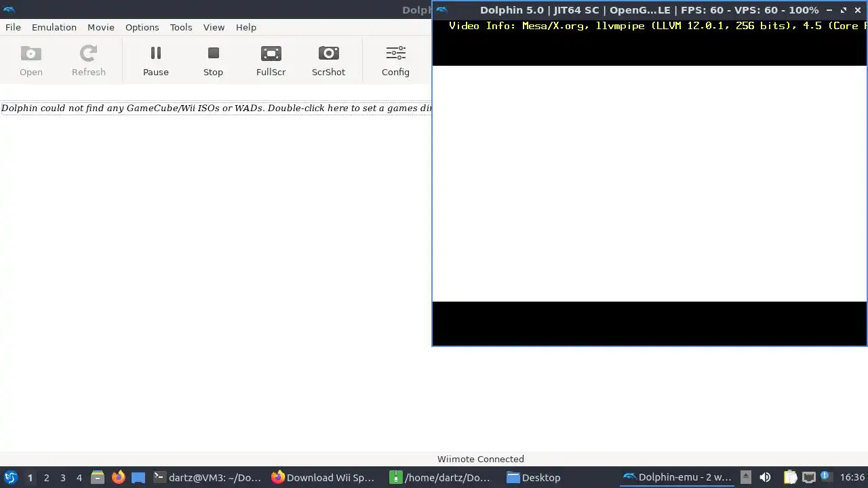Close the Dolphin render window
868x488 pixels.
click(858, 10)
